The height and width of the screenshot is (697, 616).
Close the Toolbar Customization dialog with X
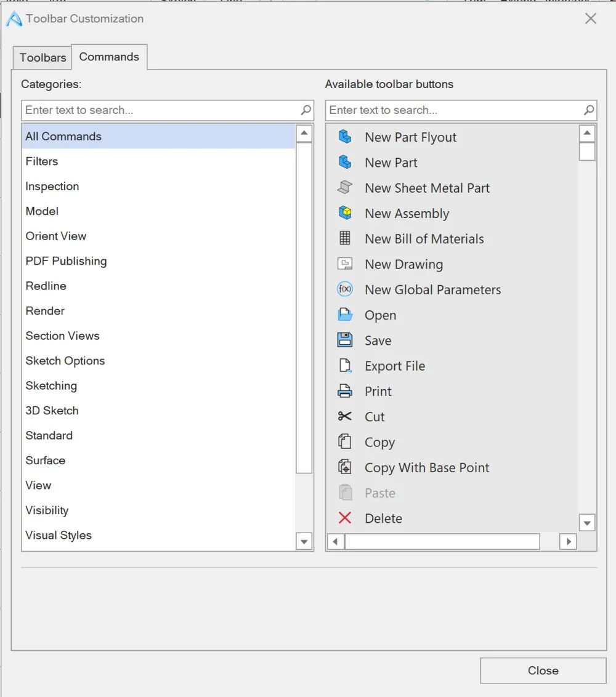pos(591,18)
